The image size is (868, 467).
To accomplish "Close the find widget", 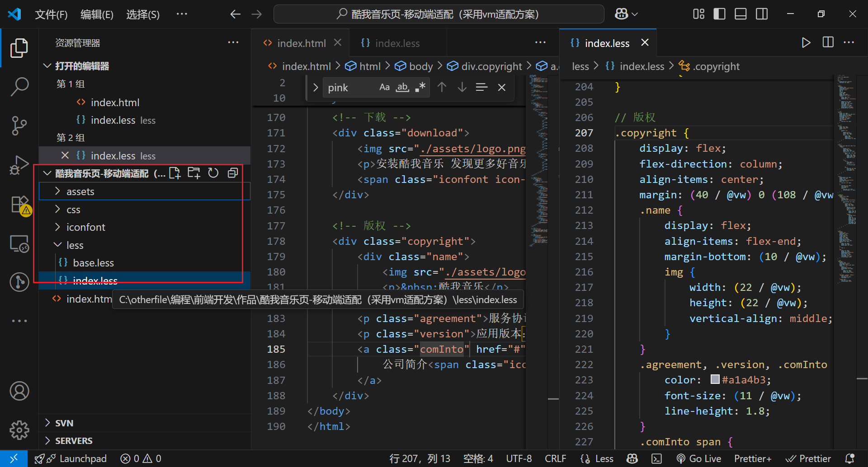I will coord(501,87).
